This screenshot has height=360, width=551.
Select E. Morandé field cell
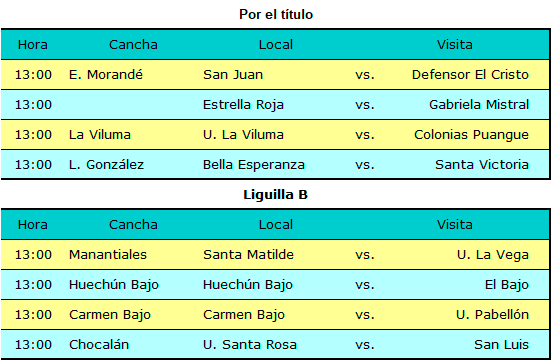tap(106, 75)
